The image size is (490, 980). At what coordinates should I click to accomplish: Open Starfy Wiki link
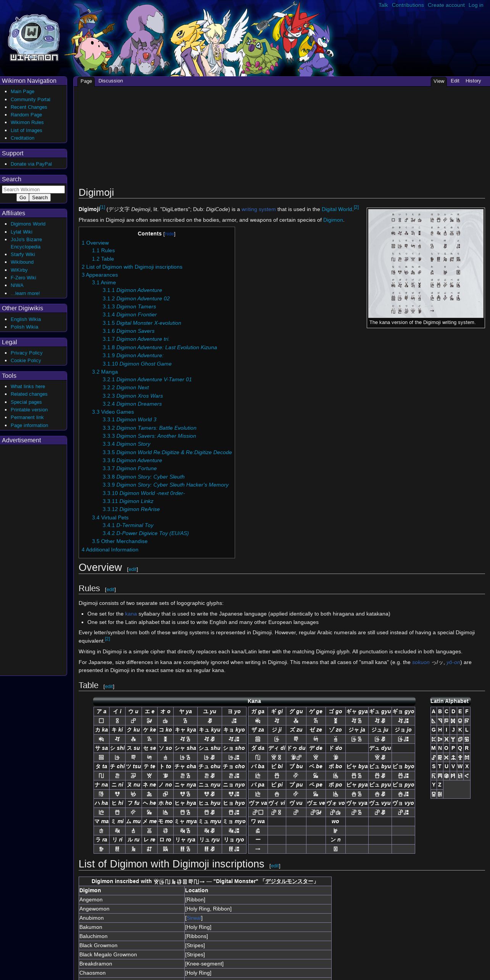point(23,255)
